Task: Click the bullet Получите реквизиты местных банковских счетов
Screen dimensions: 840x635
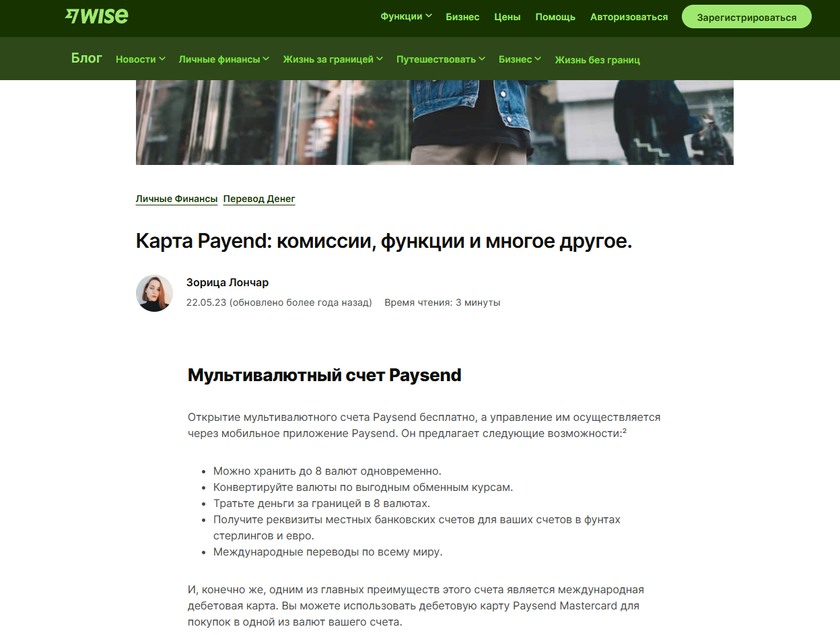Action: [x=417, y=528]
